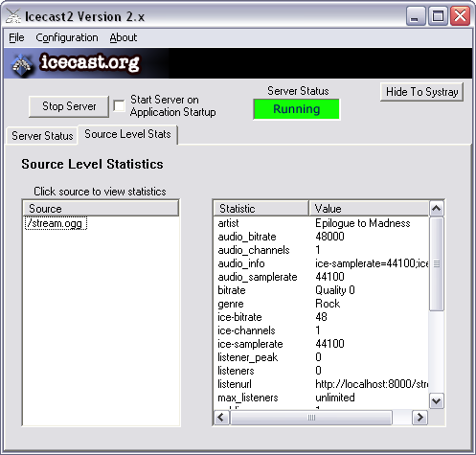Click the 'http://localhost:8000' listen URL value
Image resolution: width=476 pixels, height=455 pixels.
[x=372, y=384]
